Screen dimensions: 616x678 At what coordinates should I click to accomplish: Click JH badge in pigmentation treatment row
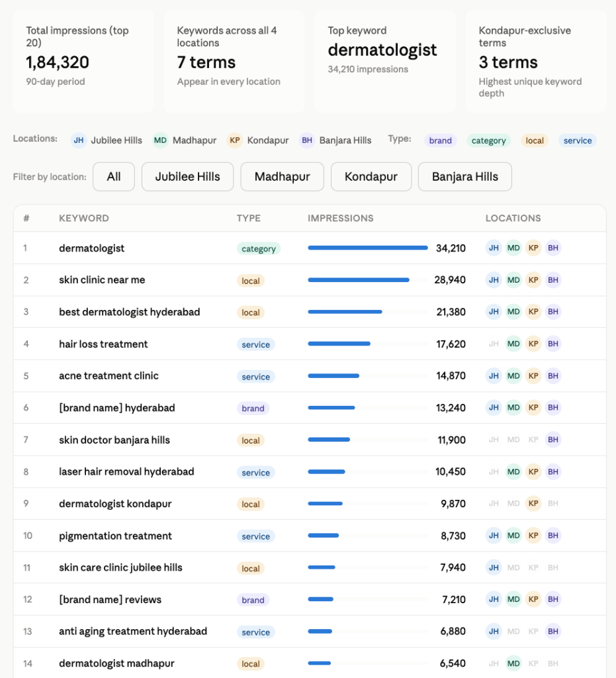[x=494, y=535]
